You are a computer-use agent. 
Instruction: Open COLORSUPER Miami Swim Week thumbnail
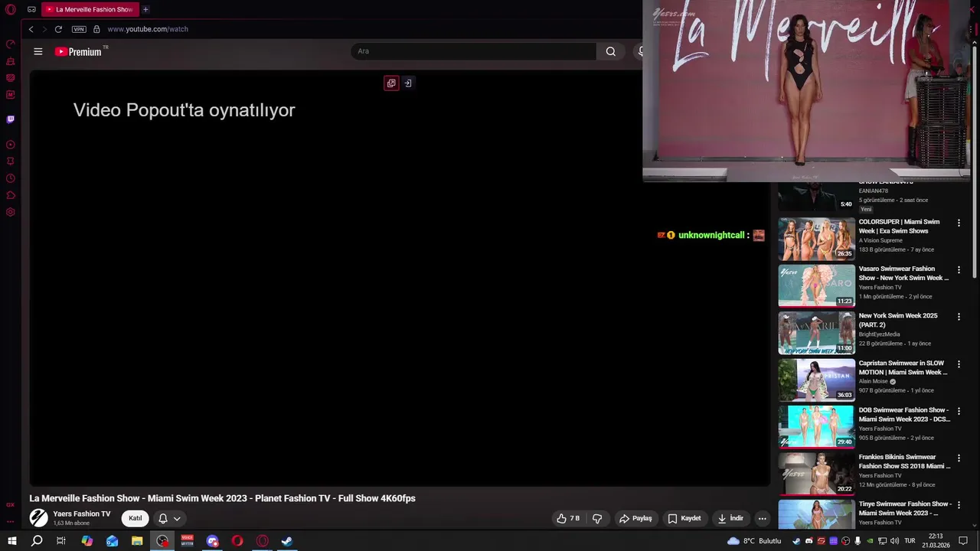point(817,239)
